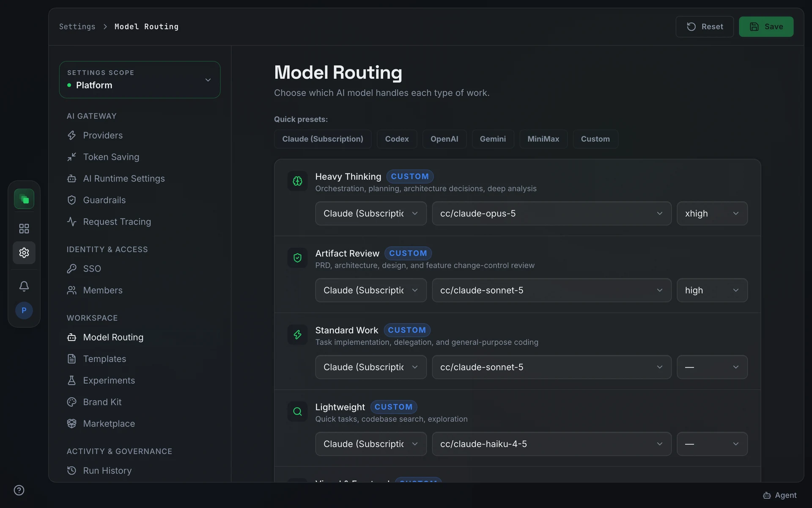This screenshot has height=508, width=812.
Task: Open Standard Work cc/claude-sonnet-5 model dropdown
Action: point(551,367)
